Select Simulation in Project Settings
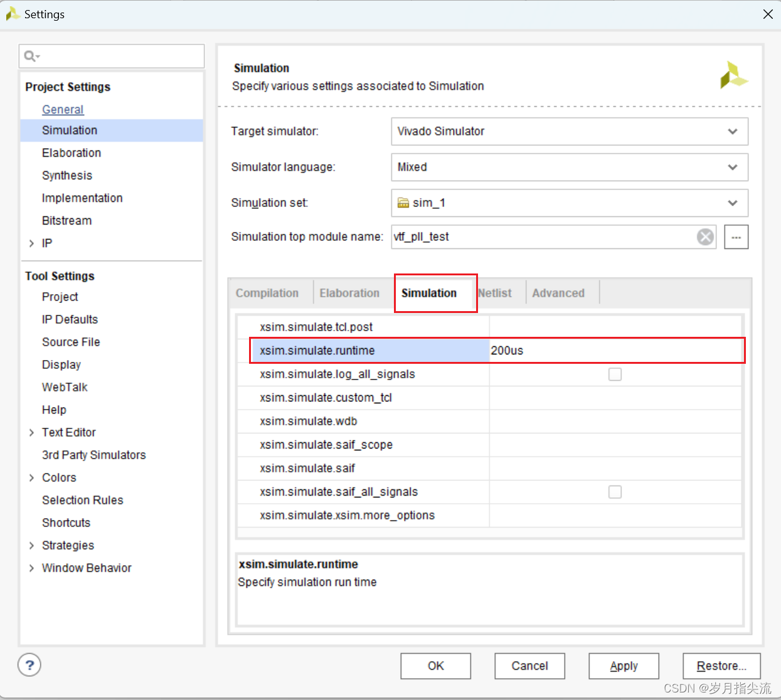Screen dimensions: 781x700 coord(112,130)
